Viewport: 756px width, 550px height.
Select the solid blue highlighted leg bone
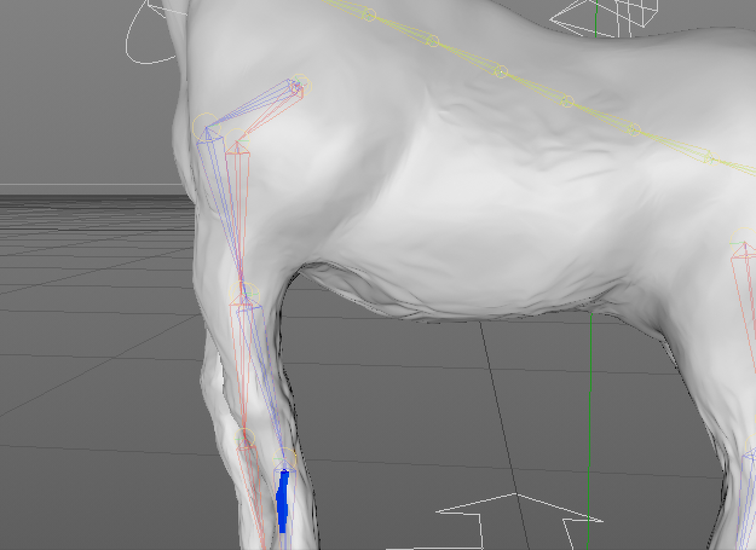282,501
